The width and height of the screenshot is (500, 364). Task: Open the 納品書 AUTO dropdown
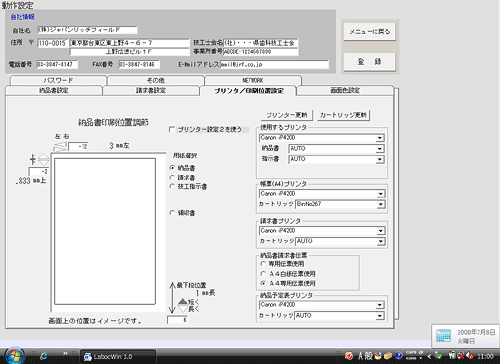click(380, 149)
